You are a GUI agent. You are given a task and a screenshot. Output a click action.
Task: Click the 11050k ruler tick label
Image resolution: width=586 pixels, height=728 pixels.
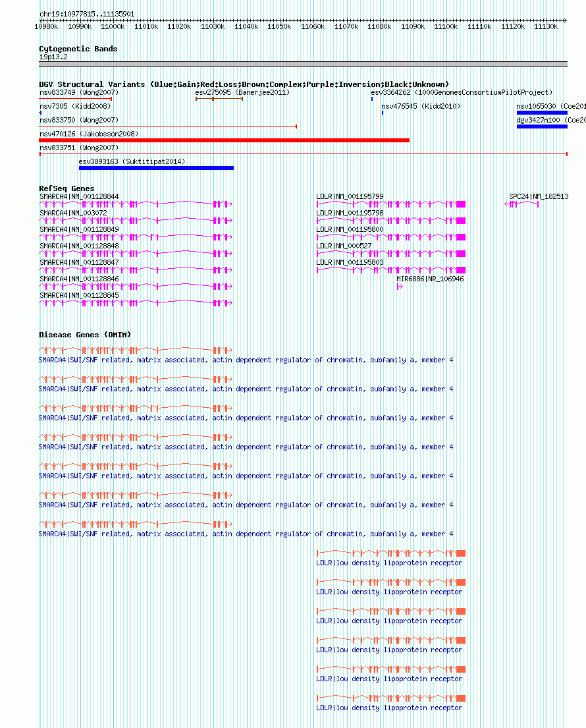(279, 26)
